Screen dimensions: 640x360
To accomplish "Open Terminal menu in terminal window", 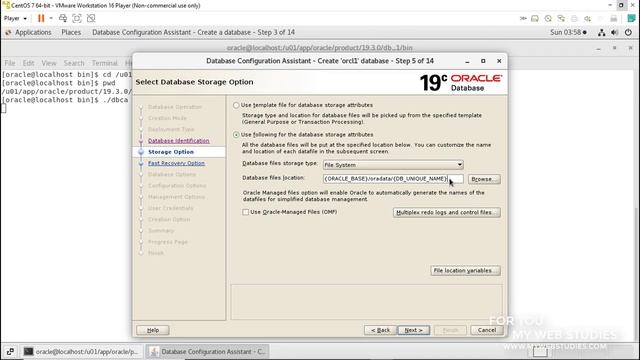I will coord(104,63).
